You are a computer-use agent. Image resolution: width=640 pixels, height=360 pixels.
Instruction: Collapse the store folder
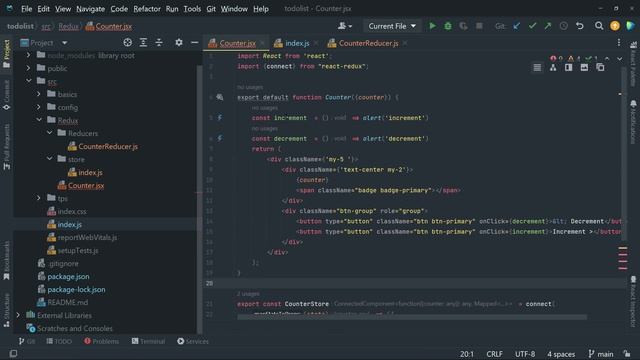(49, 159)
